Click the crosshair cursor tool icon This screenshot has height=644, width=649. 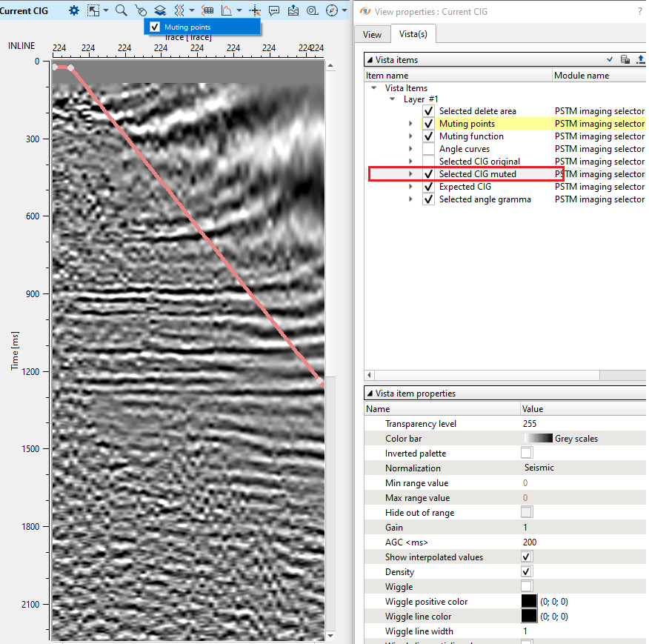click(x=256, y=10)
